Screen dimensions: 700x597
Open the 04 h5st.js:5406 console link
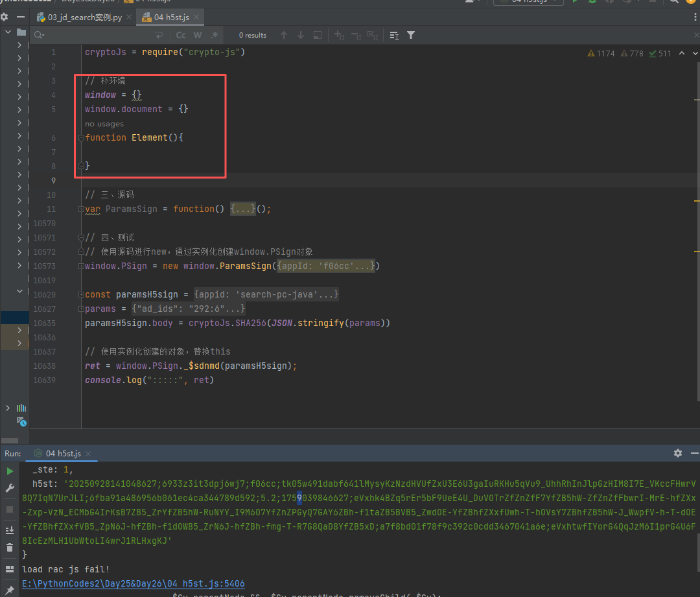pyautogui.click(x=133, y=583)
